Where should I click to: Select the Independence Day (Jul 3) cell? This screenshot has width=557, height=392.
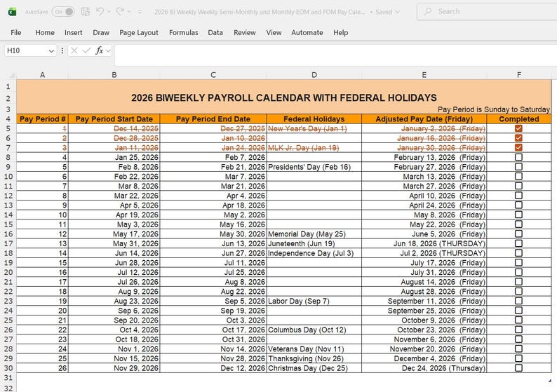[314, 253]
